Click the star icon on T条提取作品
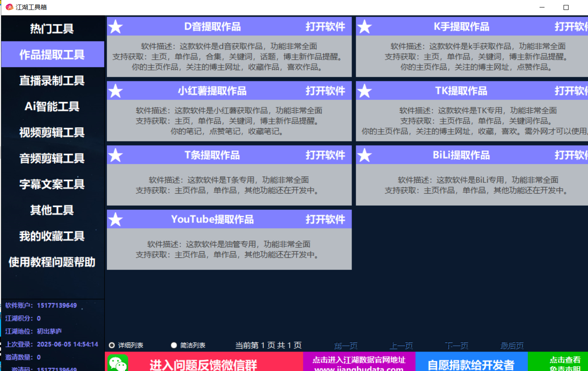Image resolution: width=588 pixels, height=371 pixels. [x=116, y=155]
